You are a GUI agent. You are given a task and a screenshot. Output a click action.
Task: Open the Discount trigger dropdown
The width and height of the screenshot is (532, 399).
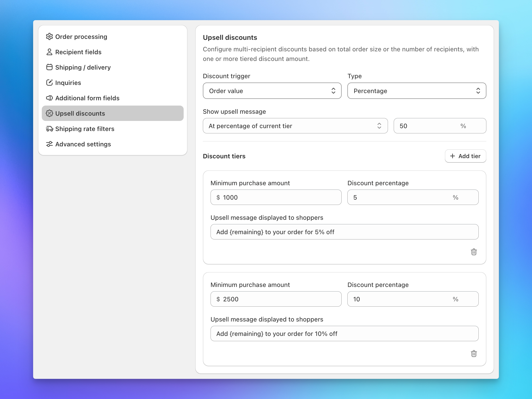tap(272, 91)
